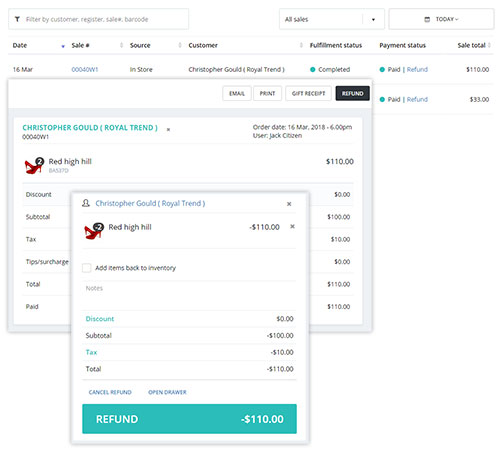Click the Payment status column header
Image resolution: width=500 pixels, height=451 pixels.
(402, 45)
